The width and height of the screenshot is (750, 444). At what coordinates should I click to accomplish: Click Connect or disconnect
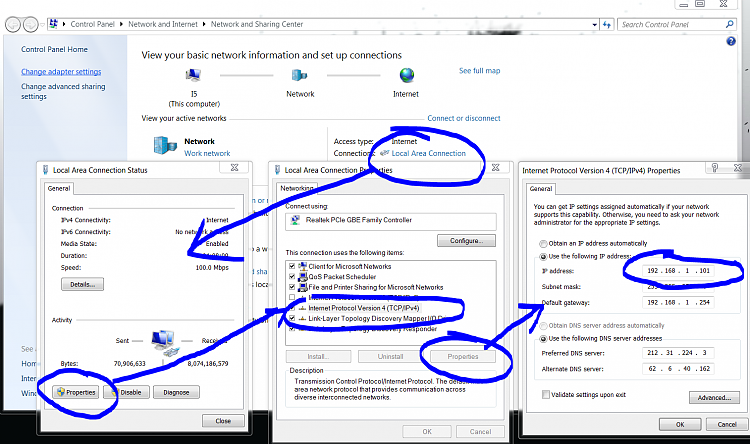[463, 118]
